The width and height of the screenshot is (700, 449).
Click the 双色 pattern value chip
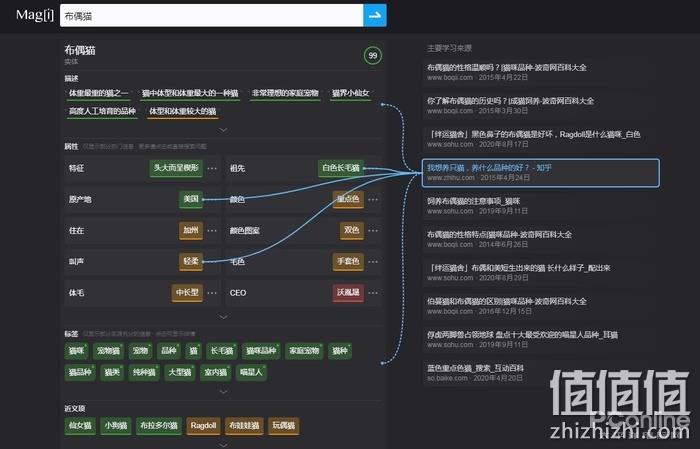tap(352, 230)
